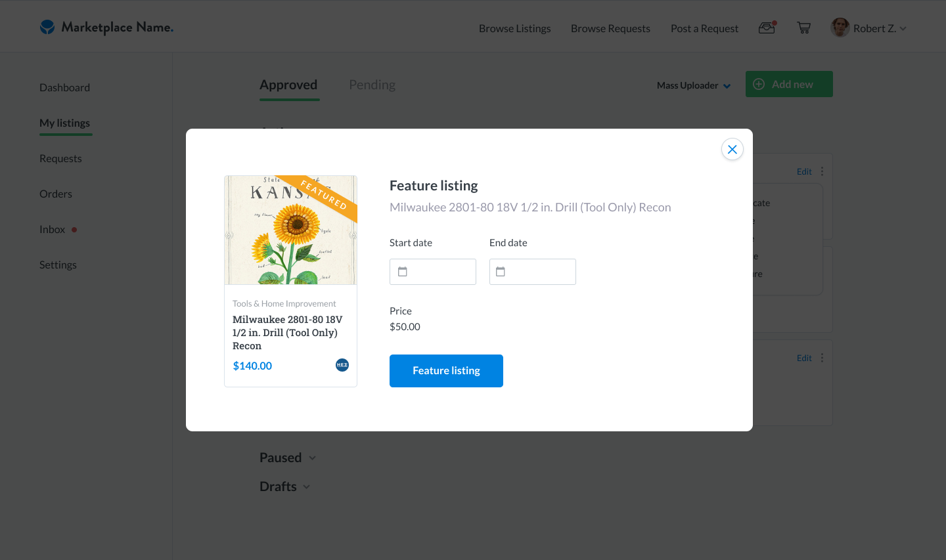Click the gray Milwaukee 2801-80 subtitle in modal
946x560 pixels.
tap(530, 207)
